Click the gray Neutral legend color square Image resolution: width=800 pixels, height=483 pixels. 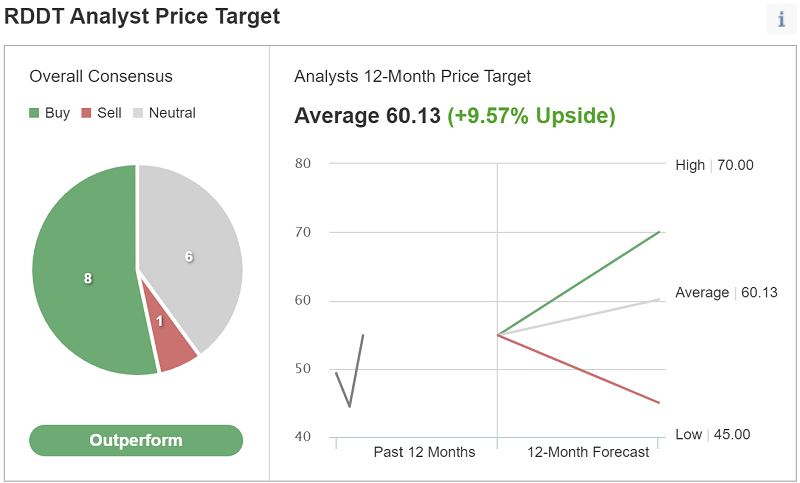coord(139,113)
